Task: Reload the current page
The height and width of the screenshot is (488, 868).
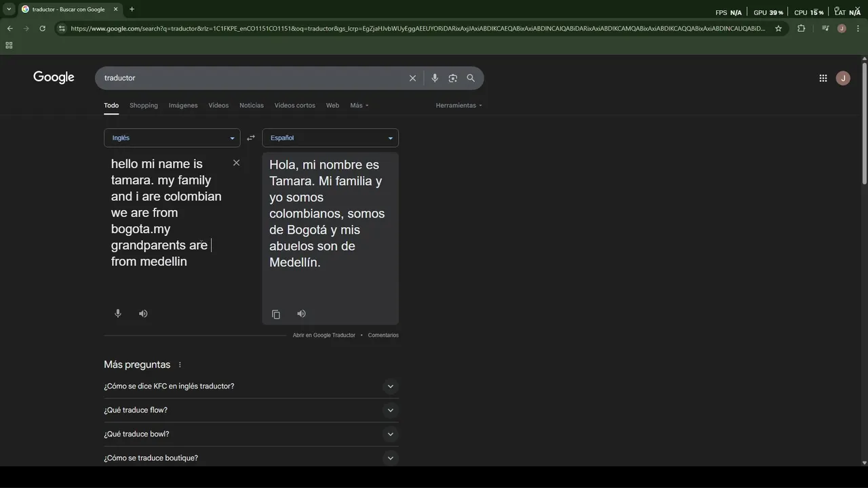Action: [x=42, y=28]
